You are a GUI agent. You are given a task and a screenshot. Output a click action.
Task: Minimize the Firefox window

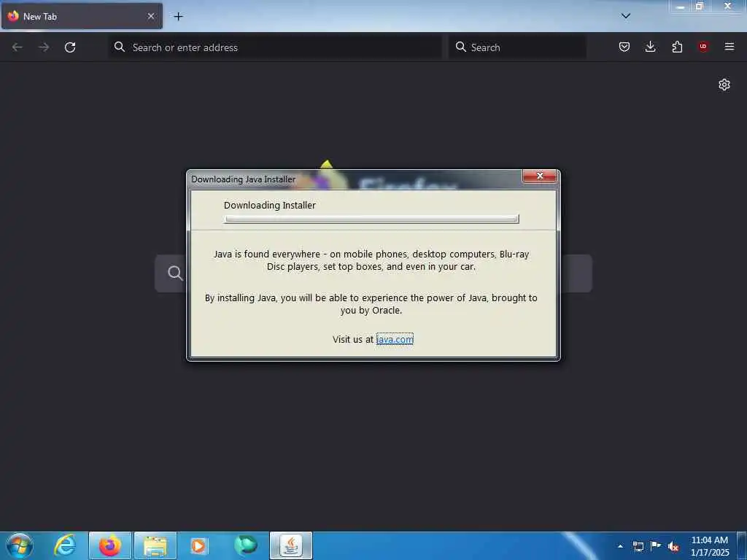[681, 6]
